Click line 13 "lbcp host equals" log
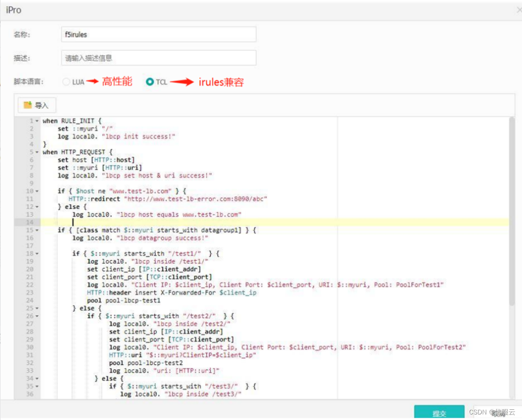 [x=157, y=215]
